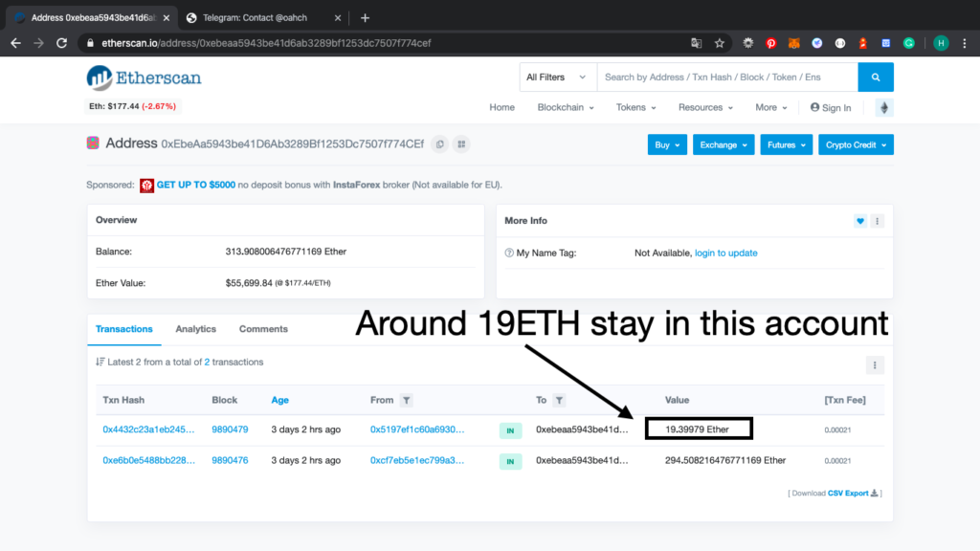
Task: Click the browser address bar URL
Action: click(x=266, y=43)
